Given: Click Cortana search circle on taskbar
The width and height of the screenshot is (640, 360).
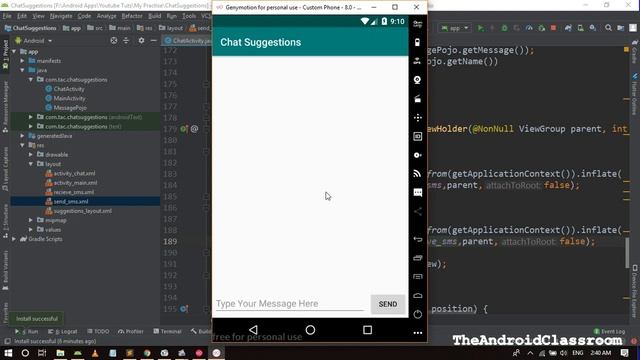Looking at the screenshot, I should 25,353.
